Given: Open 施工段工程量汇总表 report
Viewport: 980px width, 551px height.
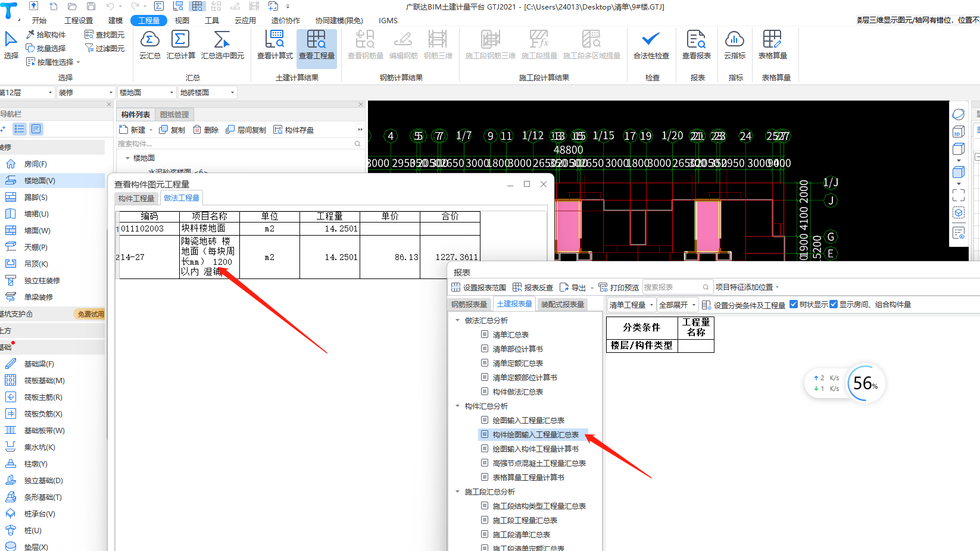Looking at the screenshot, I should point(525,520).
